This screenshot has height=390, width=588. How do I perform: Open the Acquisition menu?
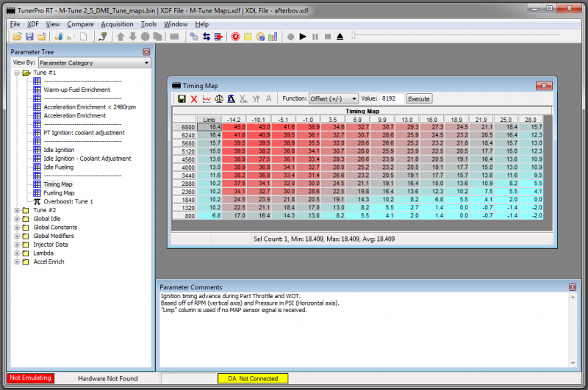[117, 24]
